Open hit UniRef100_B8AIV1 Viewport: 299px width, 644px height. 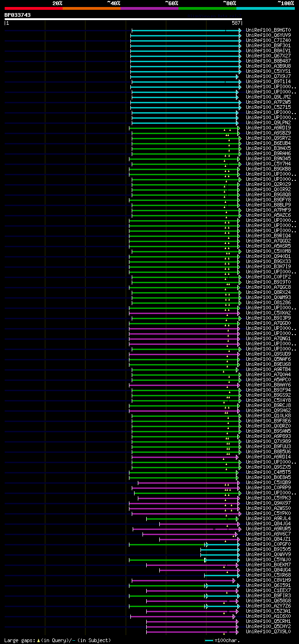pyautogui.click(x=268, y=50)
